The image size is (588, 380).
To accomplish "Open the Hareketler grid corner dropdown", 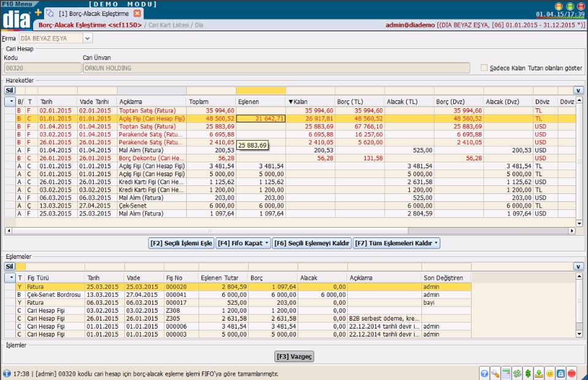I will pos(10,102).
